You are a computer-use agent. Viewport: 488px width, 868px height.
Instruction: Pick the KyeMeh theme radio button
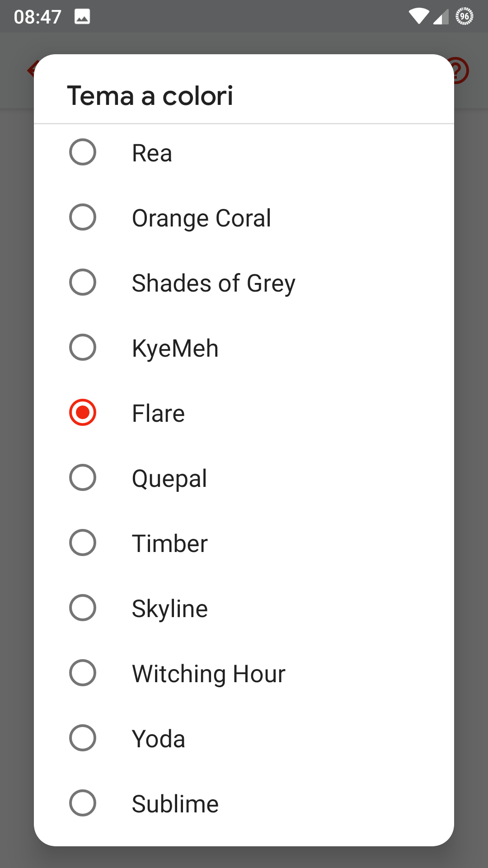click(x=83, y=347)
